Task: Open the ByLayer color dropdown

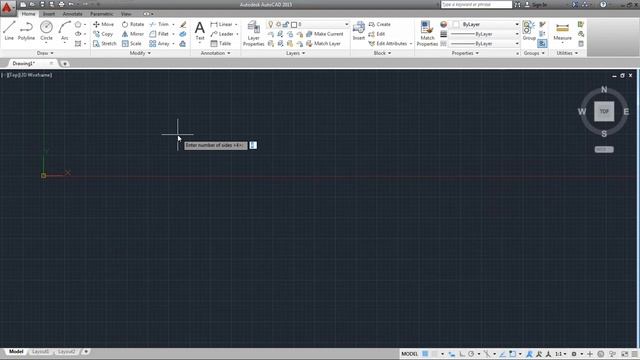Action: pyautogui.click(x=517, y=24)
